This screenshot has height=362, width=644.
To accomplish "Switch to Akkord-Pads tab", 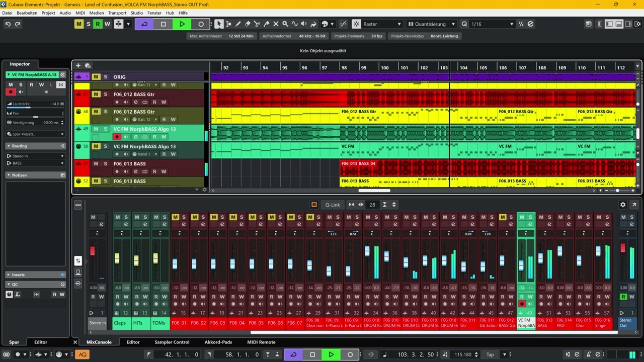I will click(218, 342).
